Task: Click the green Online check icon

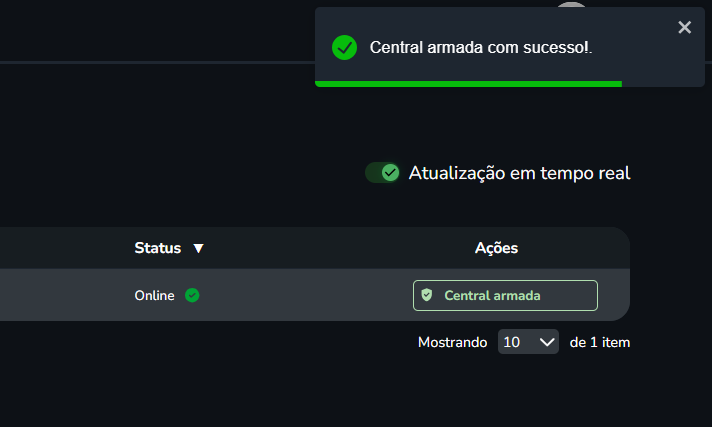Action: tap(192, 295)
